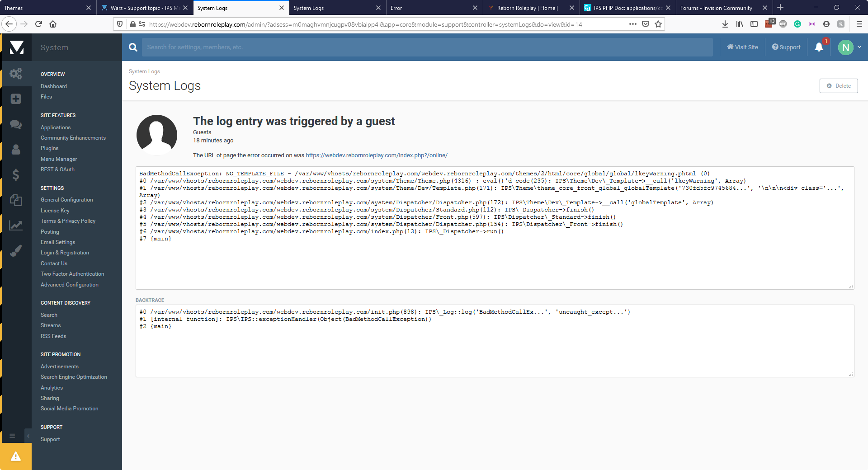Open Community Enhancements menu item
This screenshot has width=868, height=470.
pyautogui.click(x=73, y=138)
